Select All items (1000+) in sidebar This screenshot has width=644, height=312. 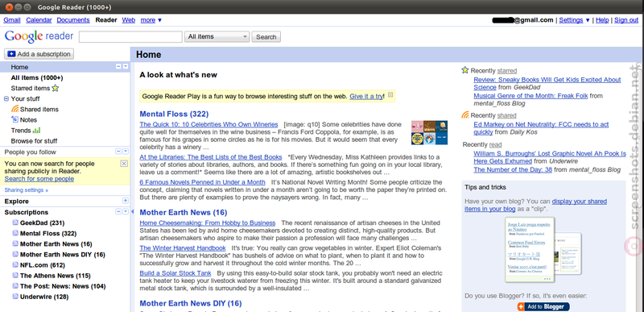click(x=37, y=77)
